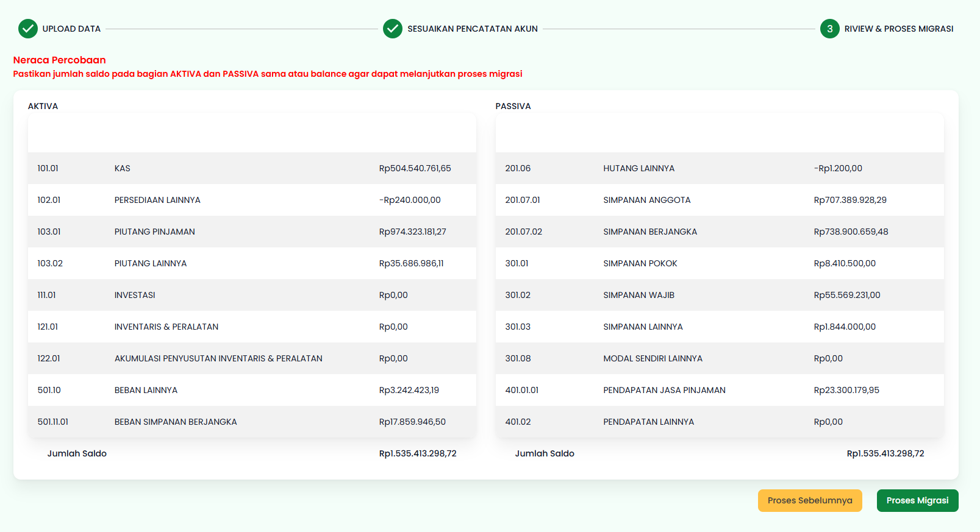Select the SIMPANAN POKOK row
The width and height of the screenshot is (980, 532).
[719, 263]
